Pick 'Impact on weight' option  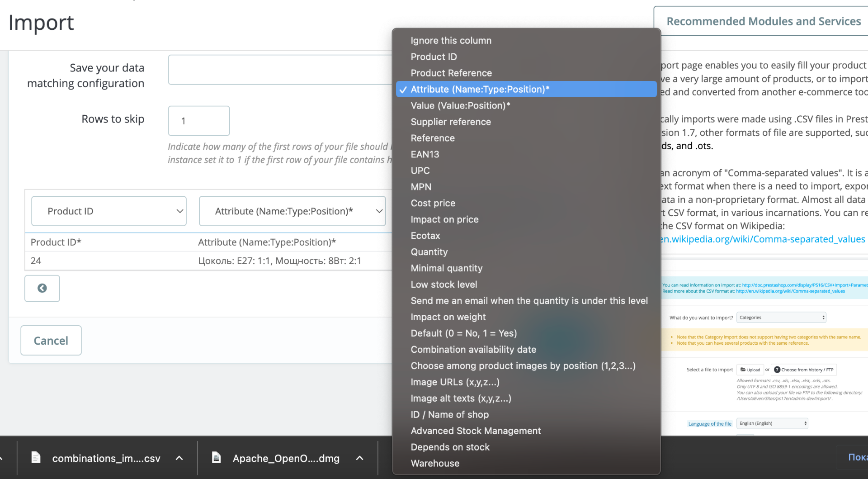coord(526,318)
